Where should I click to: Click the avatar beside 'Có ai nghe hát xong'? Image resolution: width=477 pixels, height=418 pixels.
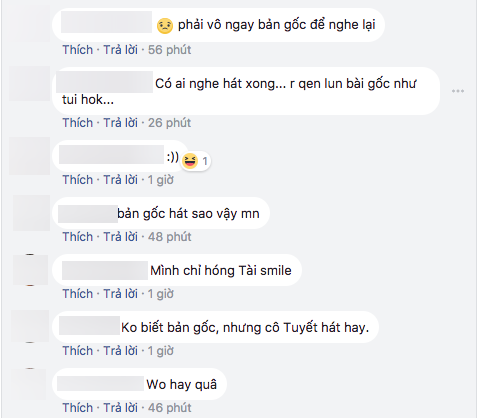(29, 84)
